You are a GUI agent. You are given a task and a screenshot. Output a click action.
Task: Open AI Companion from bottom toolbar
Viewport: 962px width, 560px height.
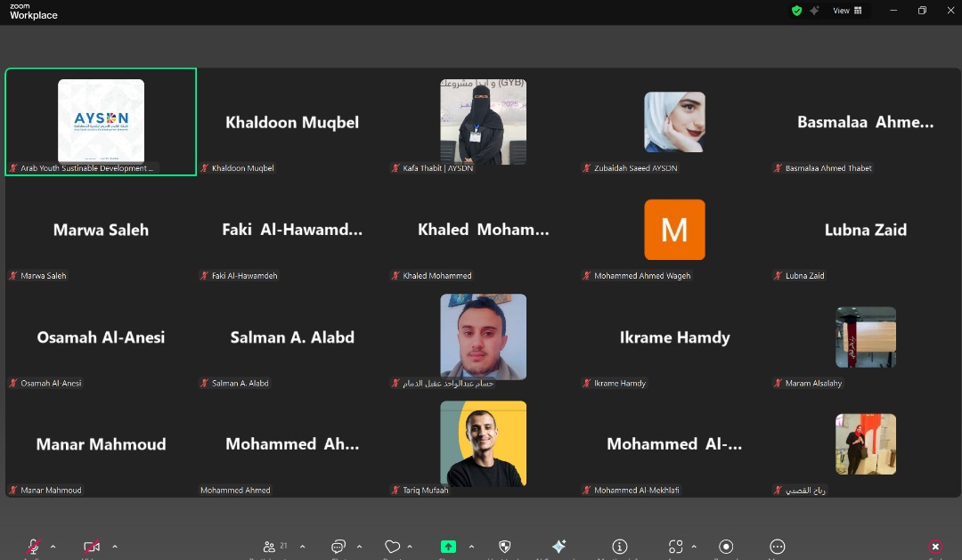click(559, 547)
